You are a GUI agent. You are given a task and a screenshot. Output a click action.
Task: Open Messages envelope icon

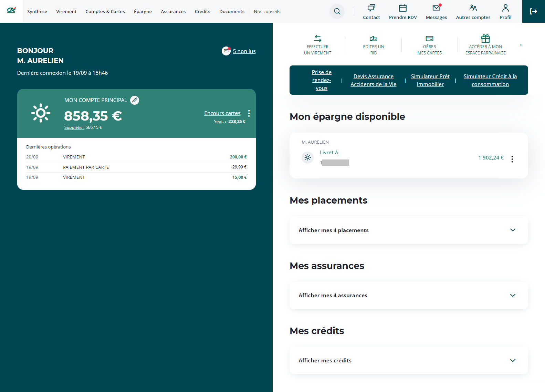pos(436,8)
